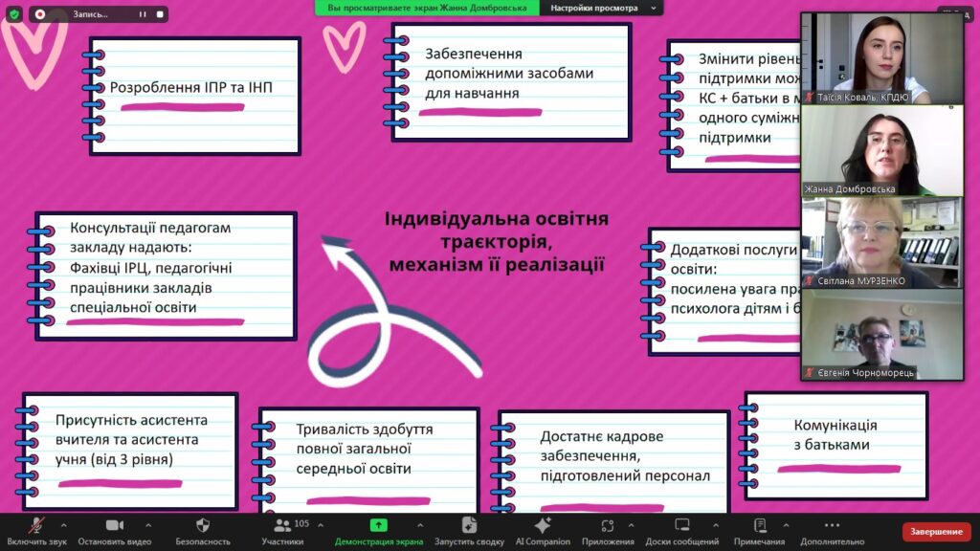This screenshot has width=980, height=551.
Task: Click the green Демонстрация экрана share icon
Action: click(x=378, y=526)
